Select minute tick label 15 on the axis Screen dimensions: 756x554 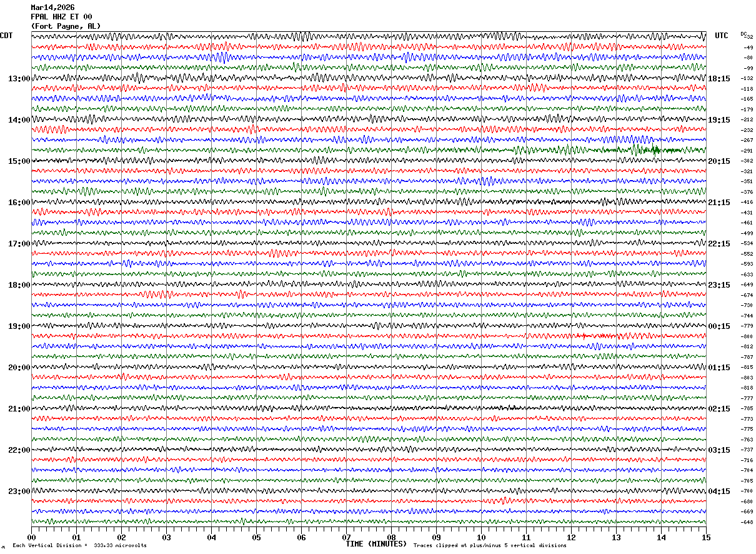706,537
